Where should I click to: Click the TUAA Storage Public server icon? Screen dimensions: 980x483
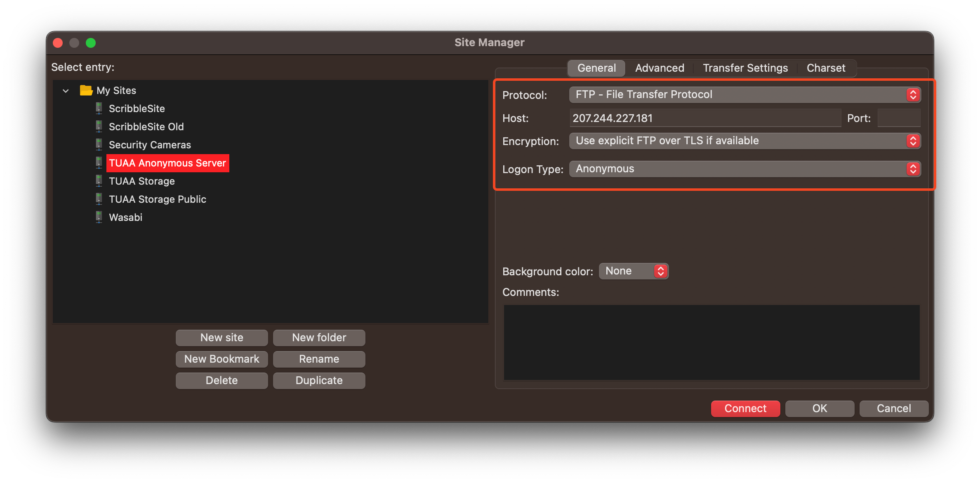click(x=99, y=199)
